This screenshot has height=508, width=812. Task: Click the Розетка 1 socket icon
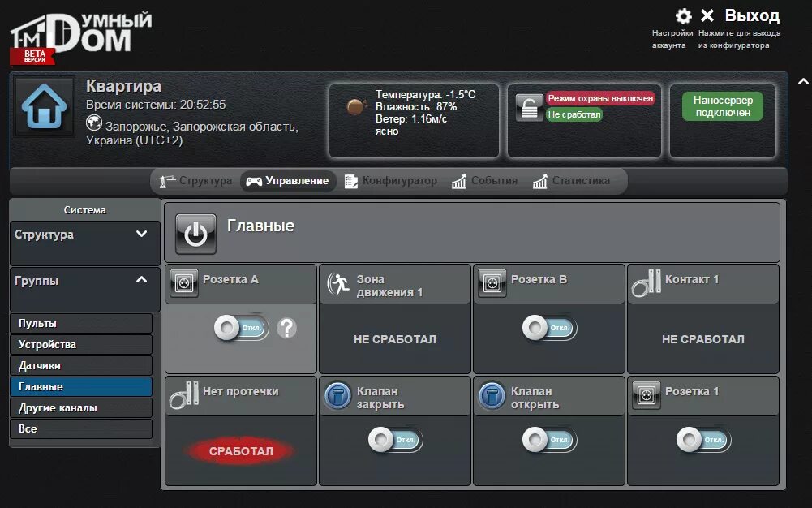[x=647, y=396]
